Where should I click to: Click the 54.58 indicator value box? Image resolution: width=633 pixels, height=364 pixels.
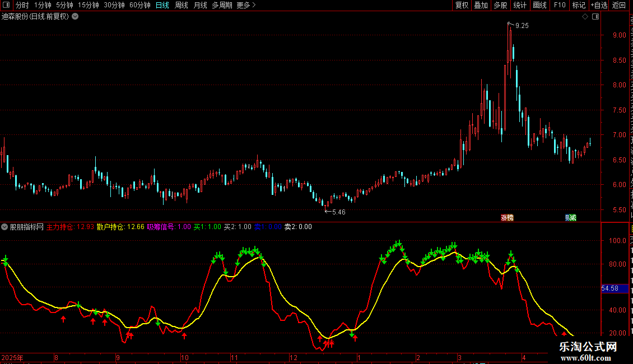click(615, 288)
